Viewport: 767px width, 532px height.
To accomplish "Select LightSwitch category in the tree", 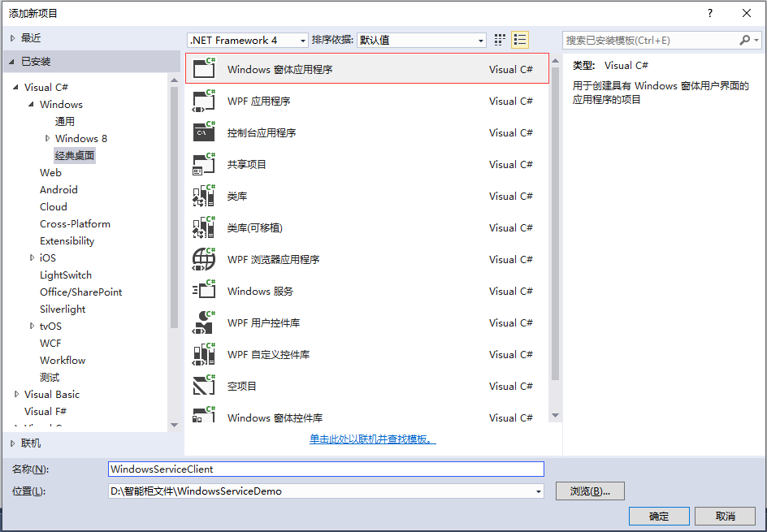I will click(66, 275).
